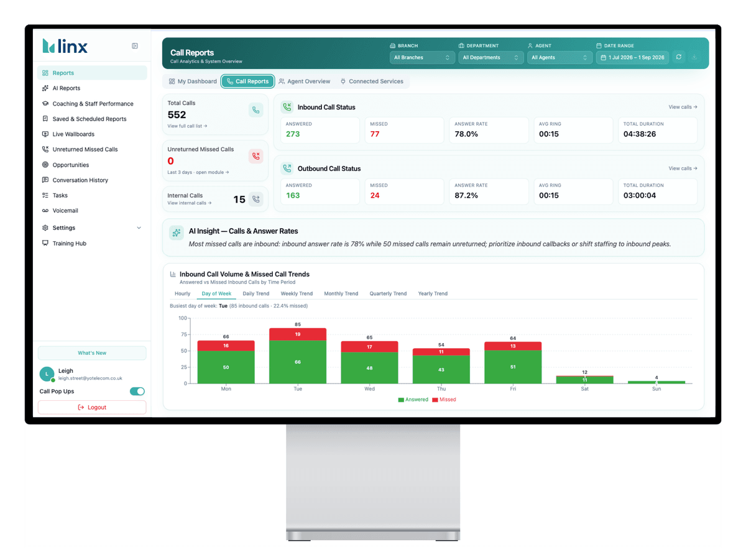Select the Daily Trend chart tab
Viewport: 746px width, 560px height.
[x=256, y=293]
